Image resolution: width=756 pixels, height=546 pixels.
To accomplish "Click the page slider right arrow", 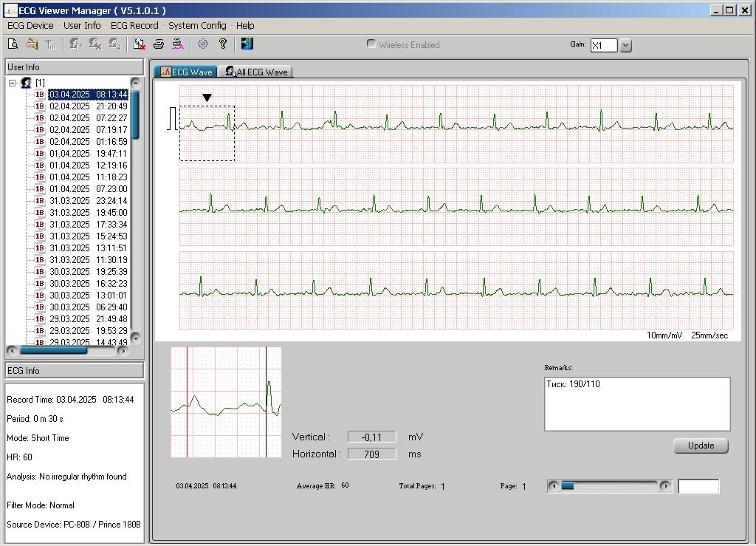I will (665, 485).
